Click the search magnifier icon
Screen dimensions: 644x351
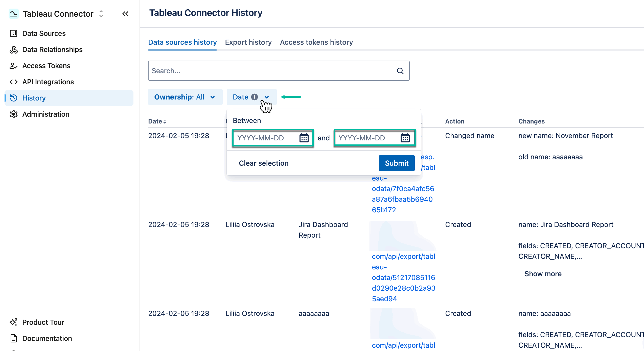(x=400, y=71)
